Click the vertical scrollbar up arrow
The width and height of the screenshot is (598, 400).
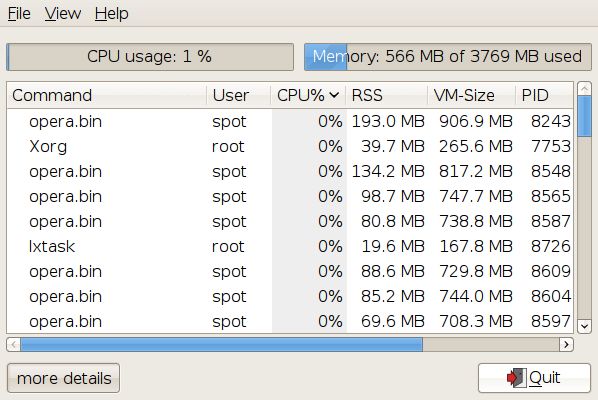[584, 88]
